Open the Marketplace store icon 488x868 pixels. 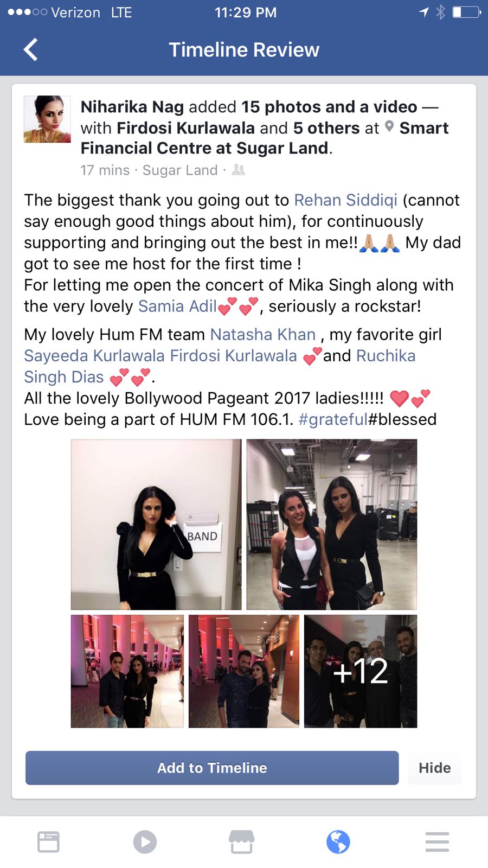coord(241,842)
